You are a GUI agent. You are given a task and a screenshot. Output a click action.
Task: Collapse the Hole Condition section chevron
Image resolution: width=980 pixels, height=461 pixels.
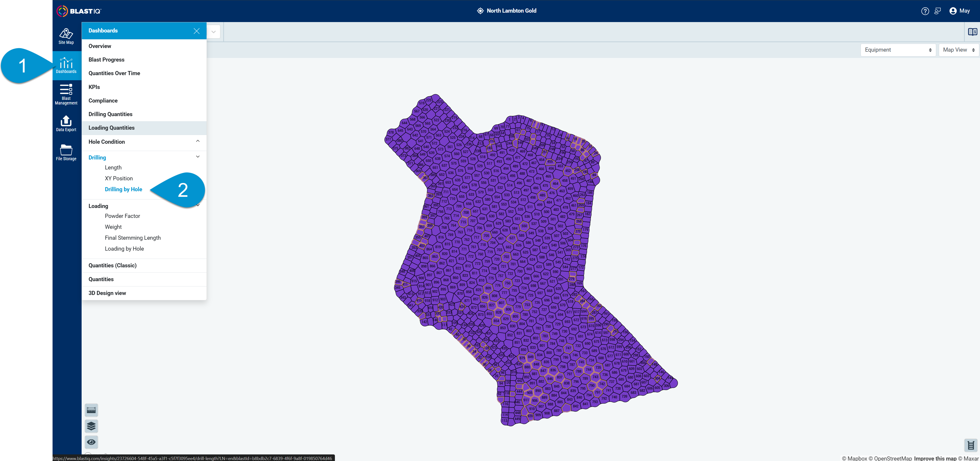[198, 141]
